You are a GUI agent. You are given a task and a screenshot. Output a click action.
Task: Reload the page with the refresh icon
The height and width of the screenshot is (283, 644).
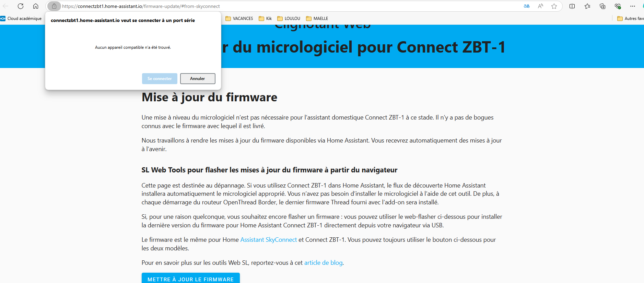21,6
